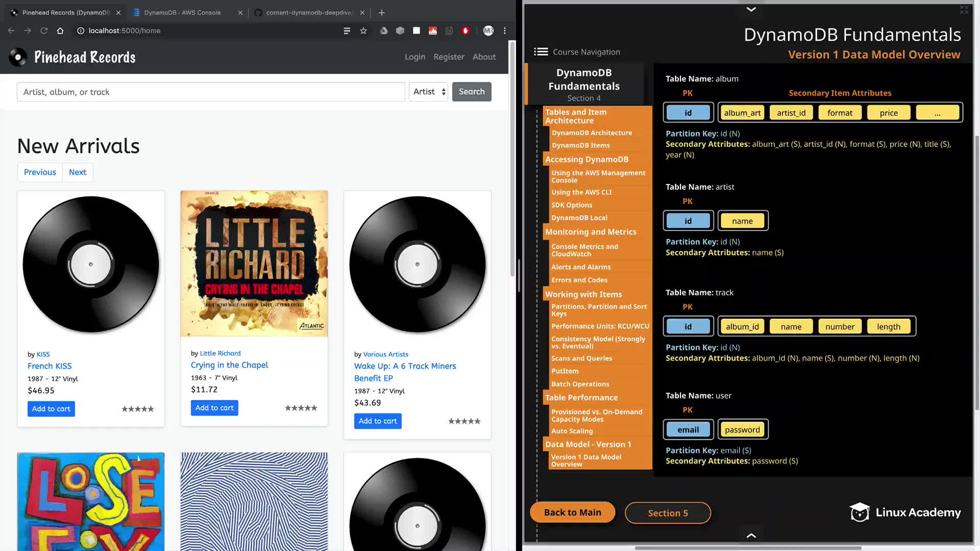The image size is (980, 551).
Task: Click the browser home icon
Action: click(60, 31)
